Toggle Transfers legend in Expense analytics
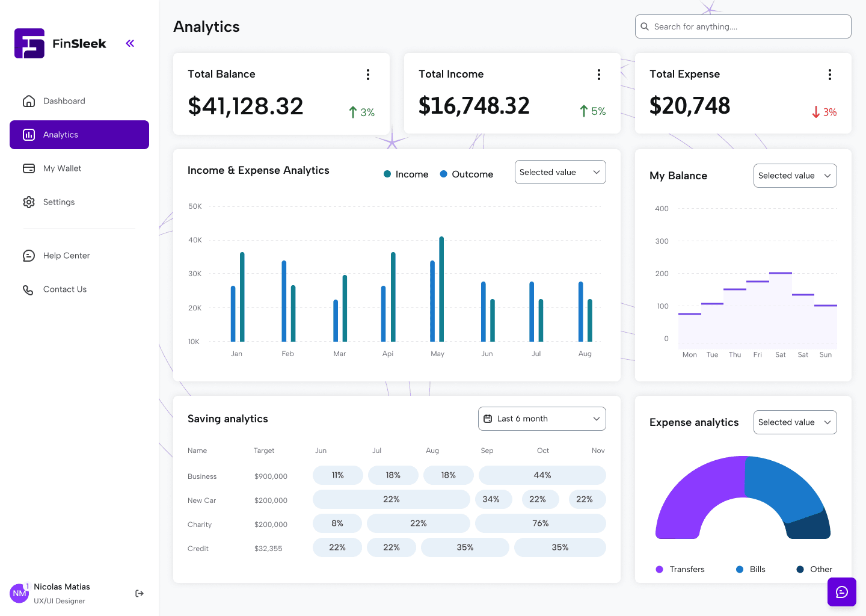The height and width of the screenshot is (616, 866). 680,569
